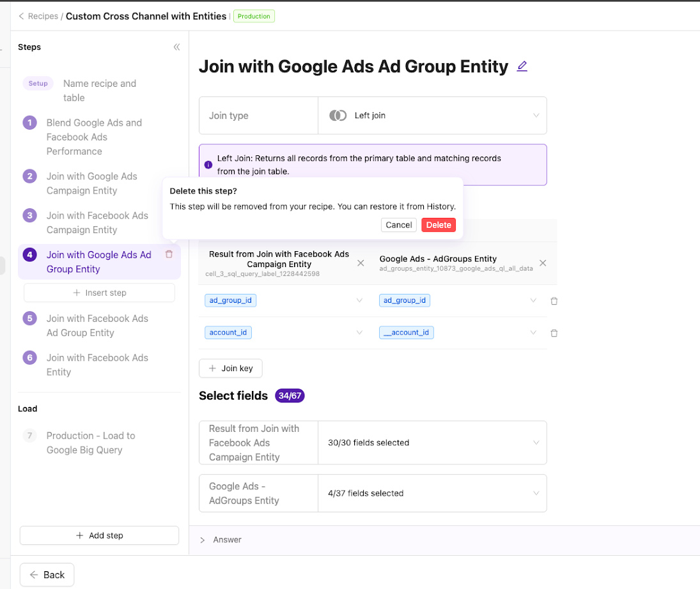This screenshot has height=589, width=700.
Task: Select step 2 Join with Google Ads Campaign Entity
Action: (91, 183)
